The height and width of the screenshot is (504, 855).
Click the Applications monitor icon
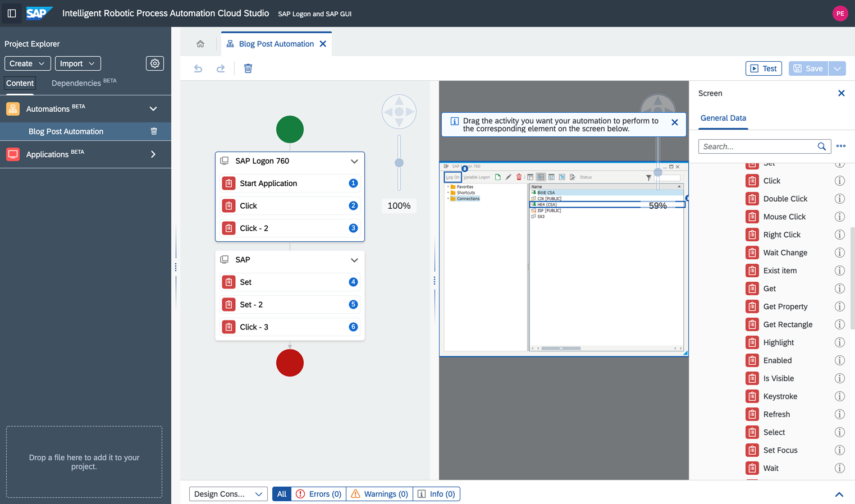[x=13, y=154]
